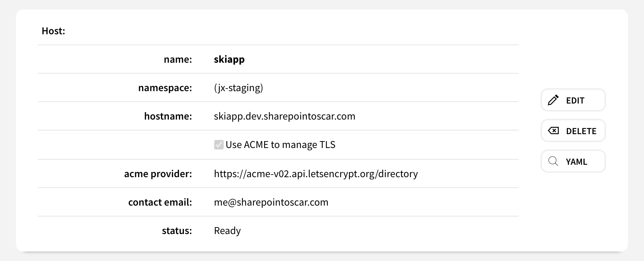Click the pencil icon on Edit
The height and width of the screenshot is (261, 644).
coord(553,100)
